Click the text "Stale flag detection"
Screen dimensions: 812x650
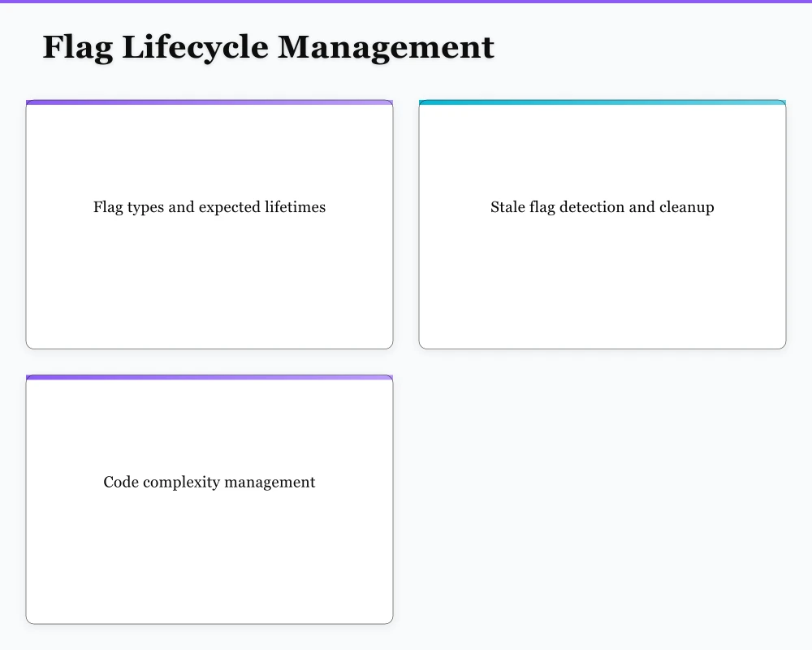tap(558, 207)
